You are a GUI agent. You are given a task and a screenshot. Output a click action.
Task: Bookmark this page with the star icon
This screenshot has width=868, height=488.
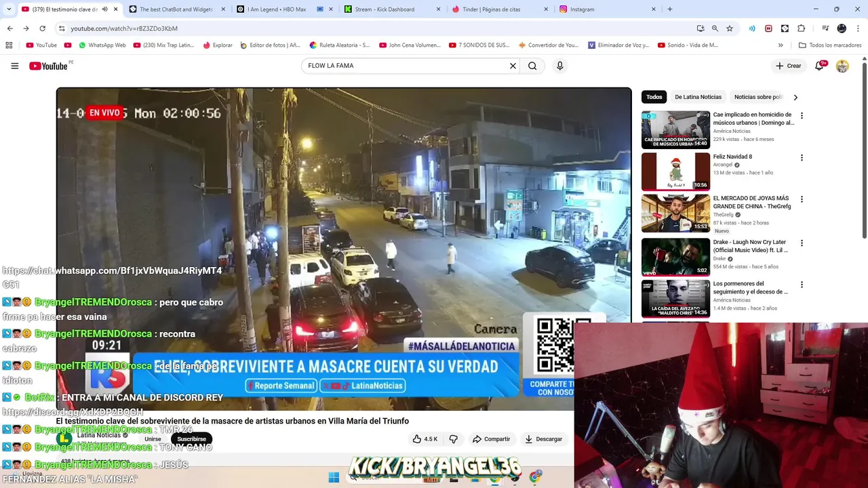pos(730,28)
